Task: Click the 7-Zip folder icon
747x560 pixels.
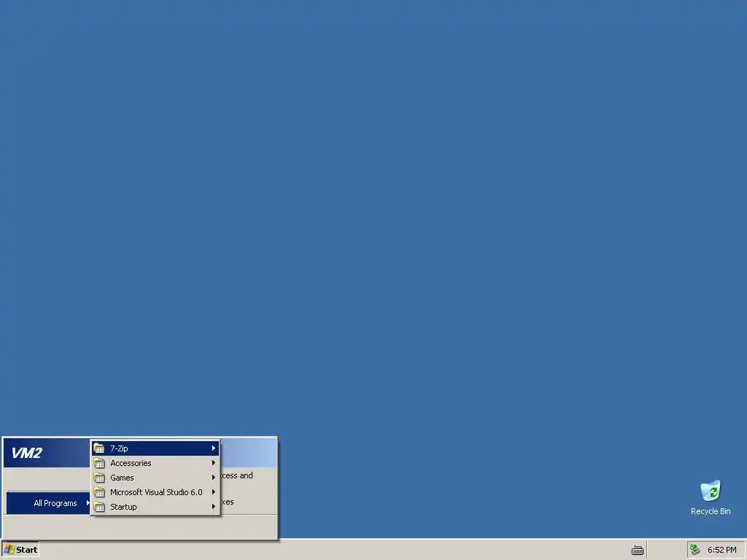Action: [99, 448]
